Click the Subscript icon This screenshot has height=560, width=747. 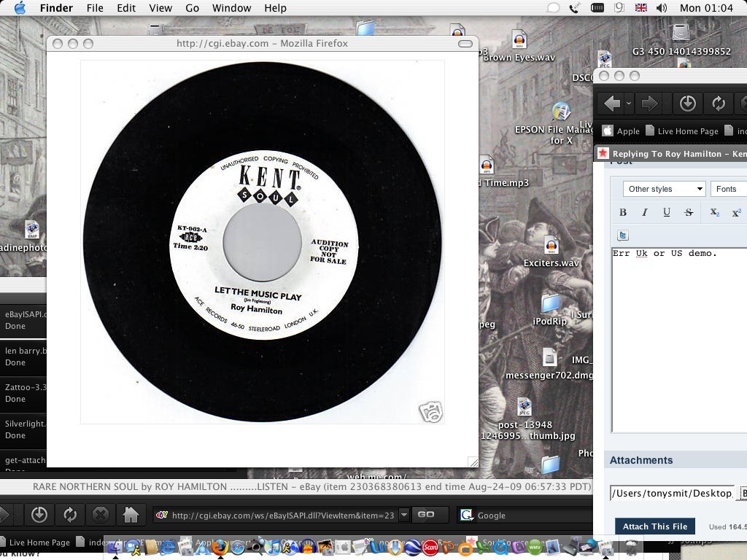coord(714,212)
